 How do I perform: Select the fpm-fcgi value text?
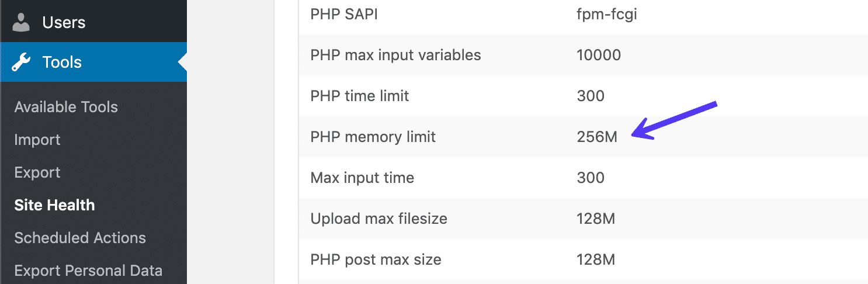pos(606,14)
